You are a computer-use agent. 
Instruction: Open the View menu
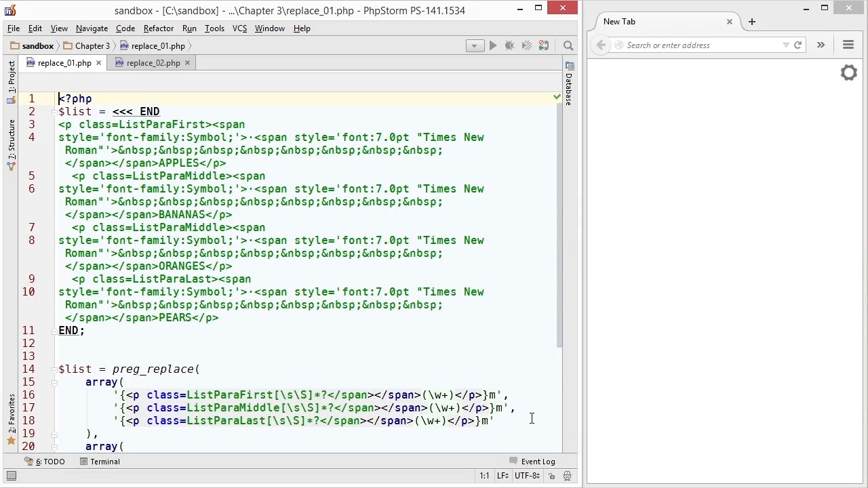[59, 28]
